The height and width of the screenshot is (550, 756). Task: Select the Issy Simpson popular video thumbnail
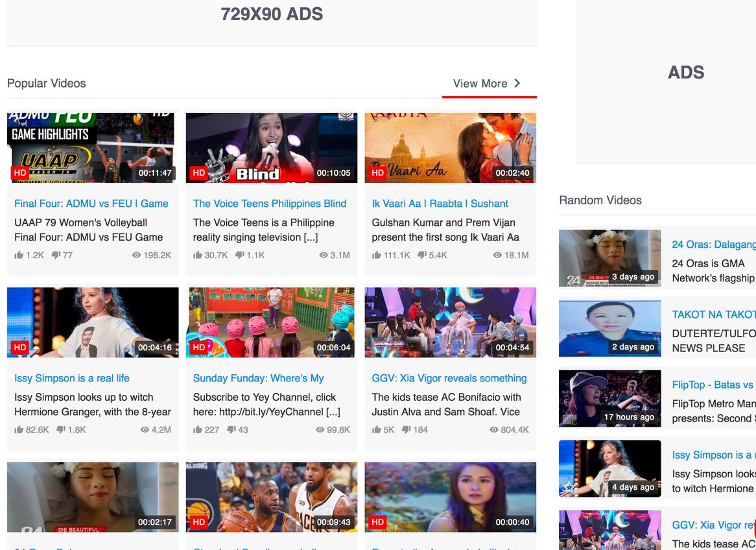pos(93,322)
